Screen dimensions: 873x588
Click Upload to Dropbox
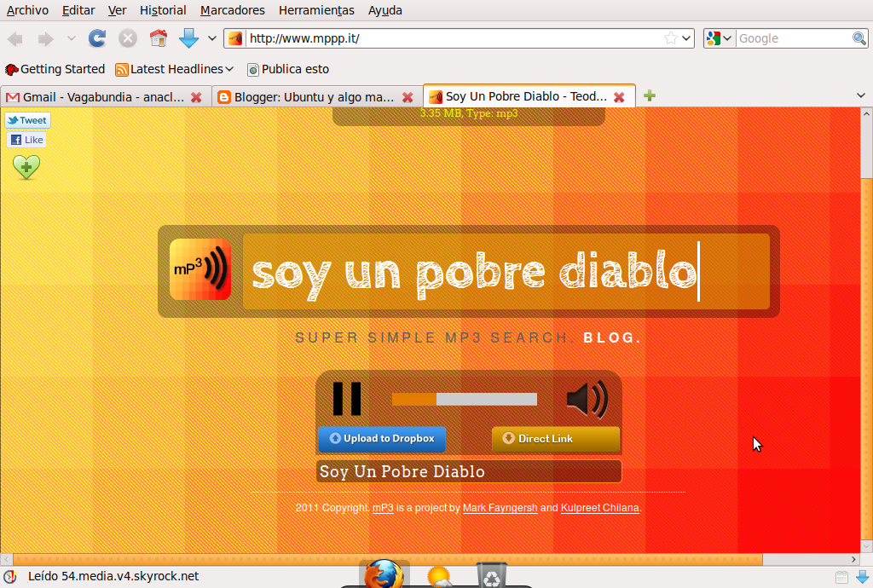[382, 439]
